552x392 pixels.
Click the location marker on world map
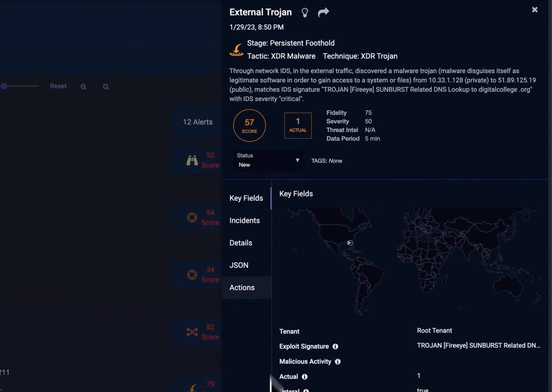350,243
